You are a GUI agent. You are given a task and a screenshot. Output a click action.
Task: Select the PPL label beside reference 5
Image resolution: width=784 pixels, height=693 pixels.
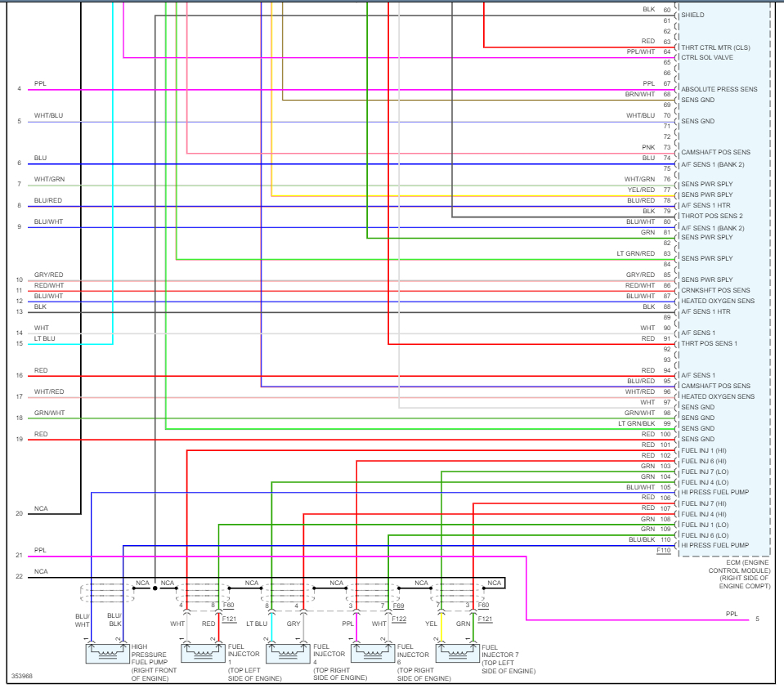tap(732, 614)
